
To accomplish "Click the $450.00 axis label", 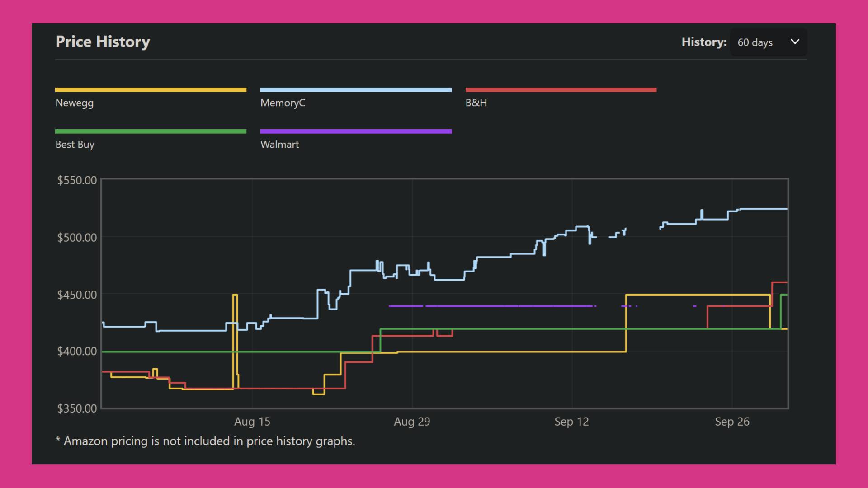I will pyautogui.click(x=77, y=295).
